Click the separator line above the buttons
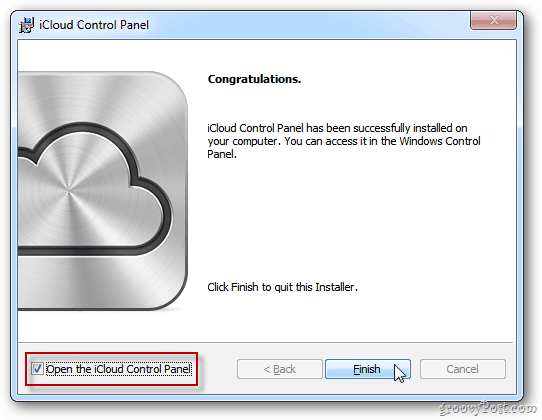 coord(265,343)
